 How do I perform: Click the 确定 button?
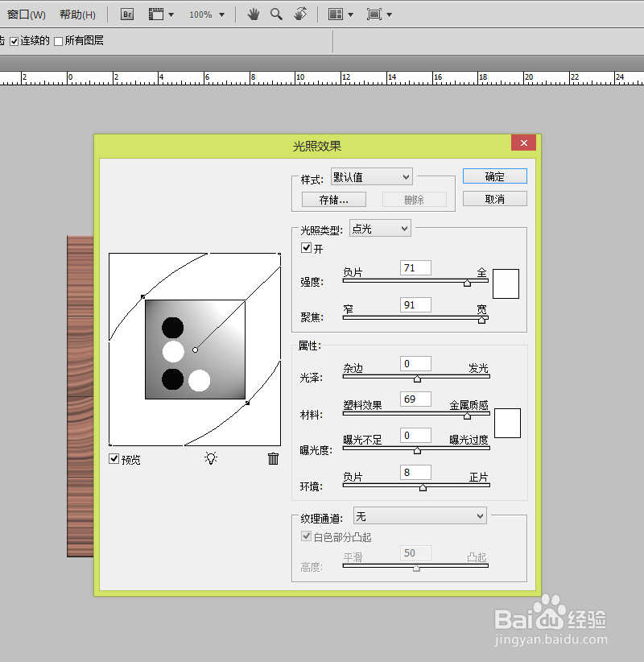click(x=494, y=176)
